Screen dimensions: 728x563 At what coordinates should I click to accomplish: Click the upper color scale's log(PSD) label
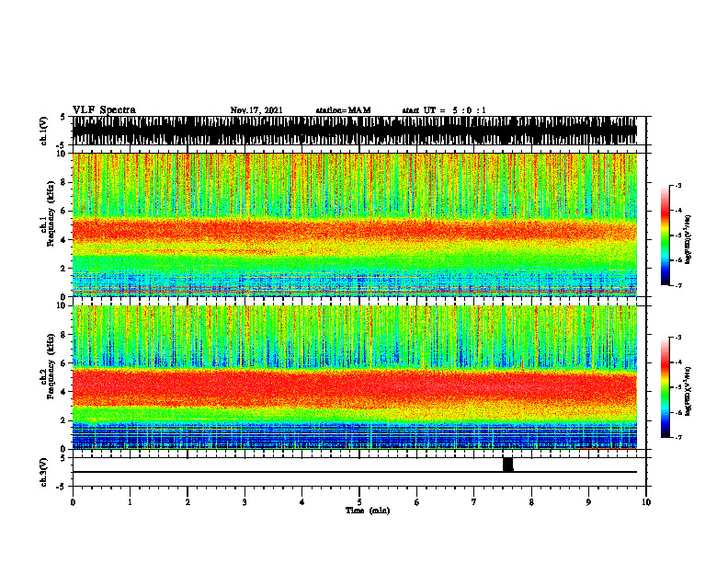(x=688, y=240)
